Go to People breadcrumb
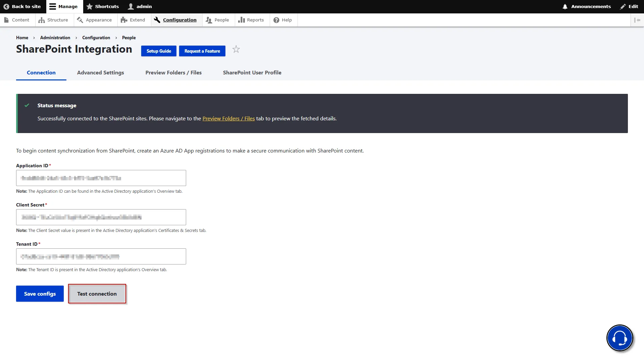This screenshot has height=362, width=644. click(x=129, y=38)
